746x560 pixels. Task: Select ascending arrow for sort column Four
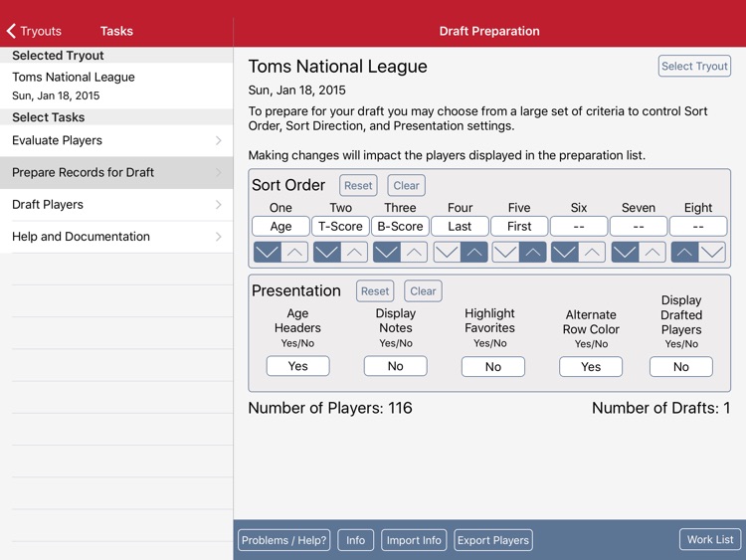(x=473, y=253)
